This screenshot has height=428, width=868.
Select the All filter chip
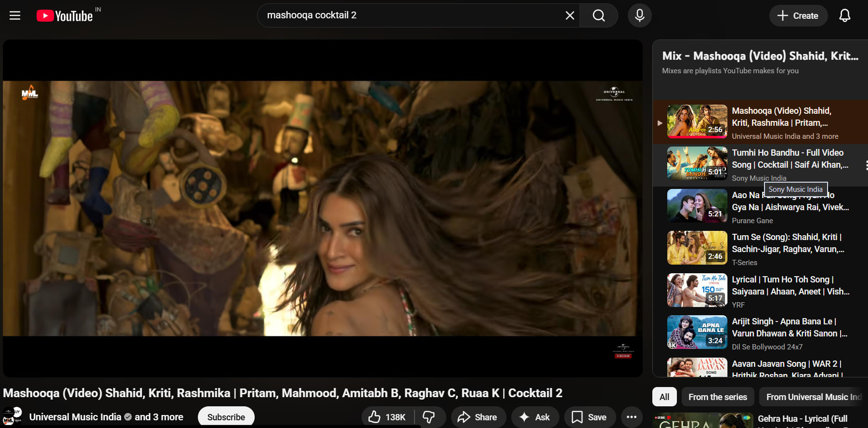(x=664, y=397)
